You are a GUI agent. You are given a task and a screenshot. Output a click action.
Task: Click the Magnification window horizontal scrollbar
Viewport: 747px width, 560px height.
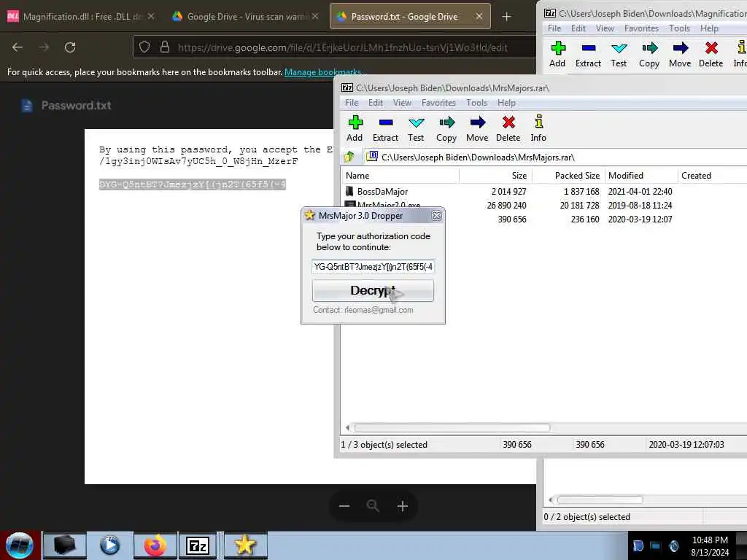pos(600,500)
